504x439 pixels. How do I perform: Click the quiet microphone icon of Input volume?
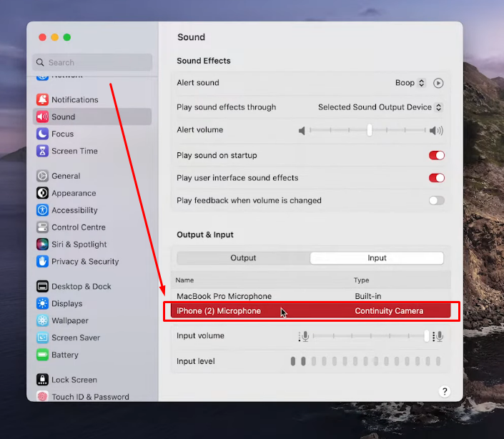pos(304,337)
